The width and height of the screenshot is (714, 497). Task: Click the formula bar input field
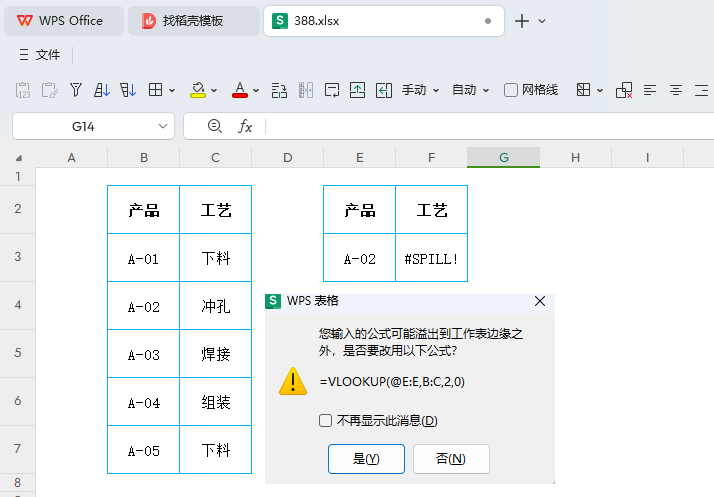[490, 126]
